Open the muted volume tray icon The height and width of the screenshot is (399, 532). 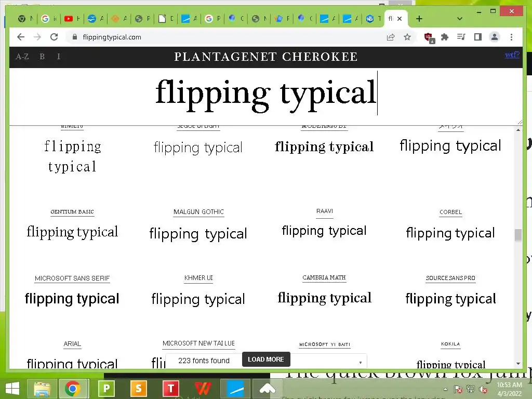(x=483, y=390)
